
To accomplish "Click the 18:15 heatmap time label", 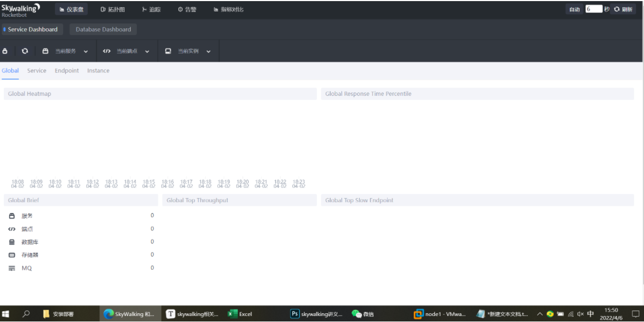I will [x=149, y=184].
